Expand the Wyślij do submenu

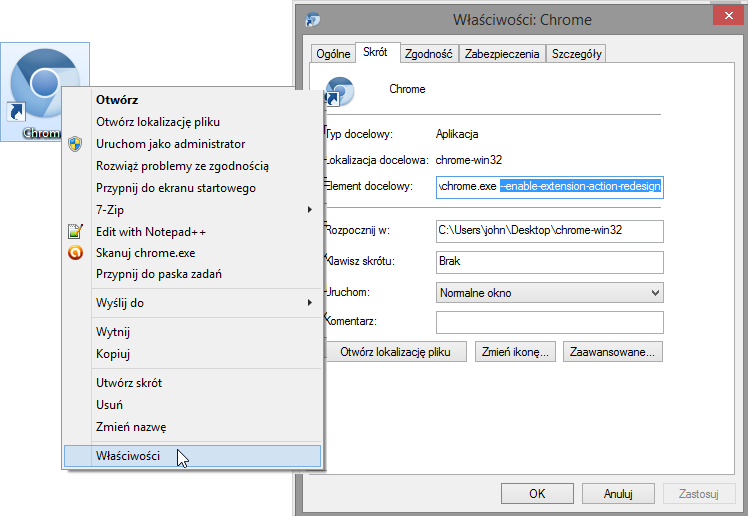coord(192,303)
